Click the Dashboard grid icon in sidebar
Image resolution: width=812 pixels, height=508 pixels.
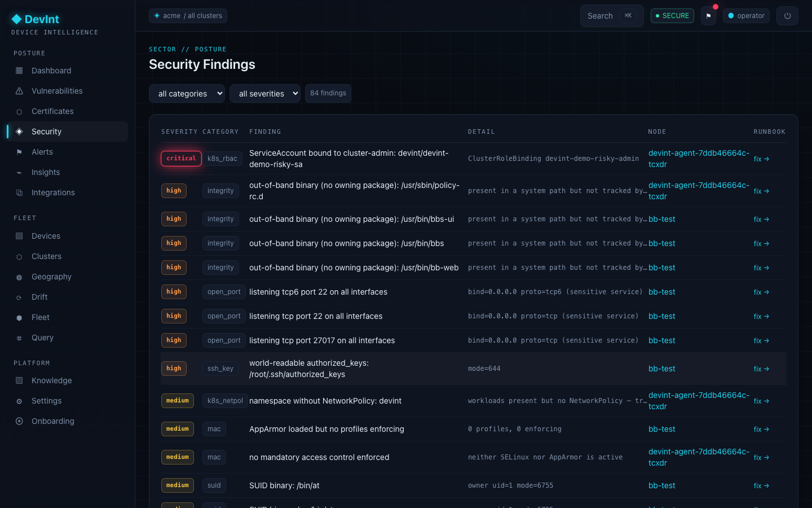point(19,71)
